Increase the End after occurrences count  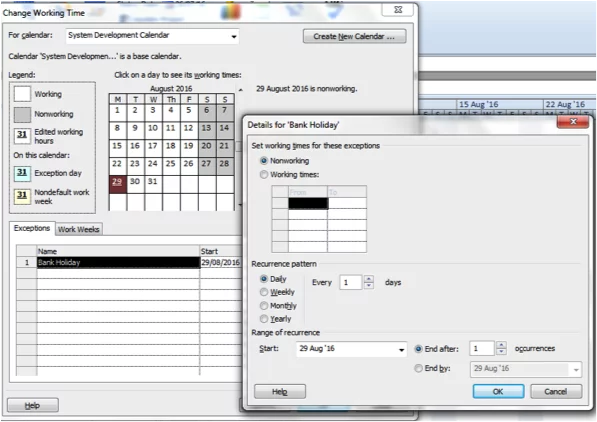(x=501, y=345)
